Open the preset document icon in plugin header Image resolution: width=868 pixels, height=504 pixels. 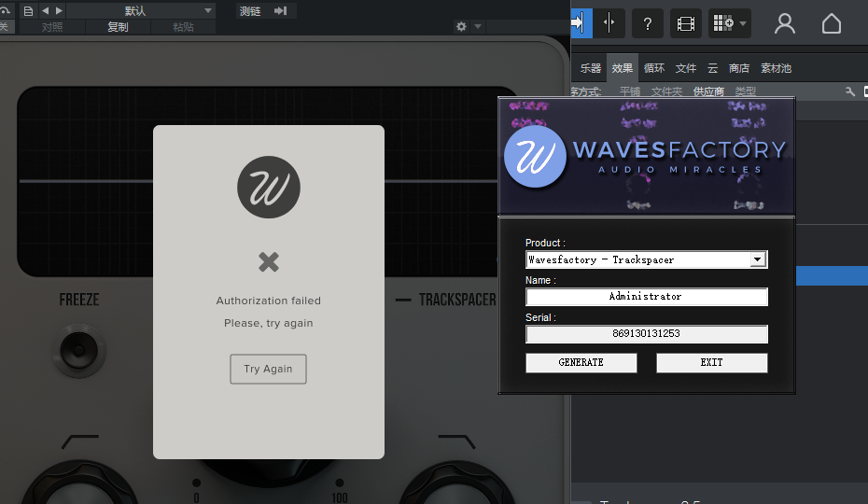(x=28, y=10)
